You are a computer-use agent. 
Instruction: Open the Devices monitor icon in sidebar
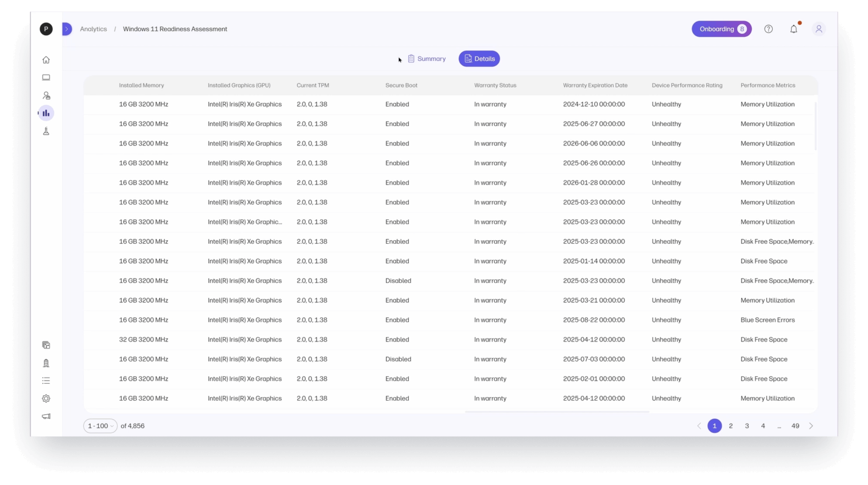[x=46, y=78]
